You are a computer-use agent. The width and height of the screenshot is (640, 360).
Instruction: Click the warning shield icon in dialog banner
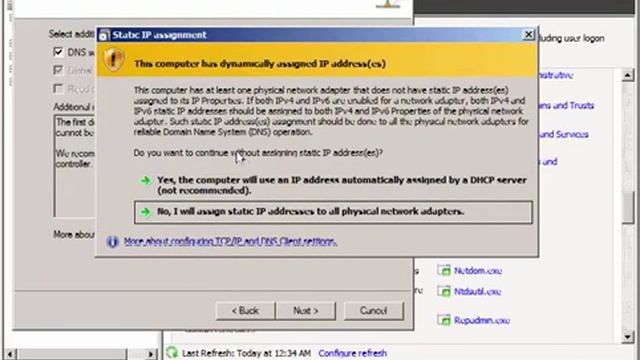(x=113, y=60)
